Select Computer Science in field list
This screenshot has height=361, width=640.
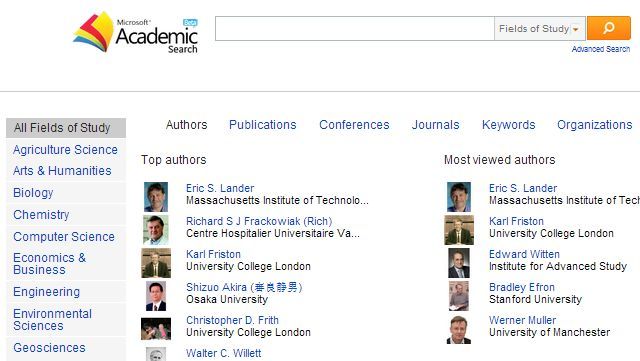click(x=64, y=237)
